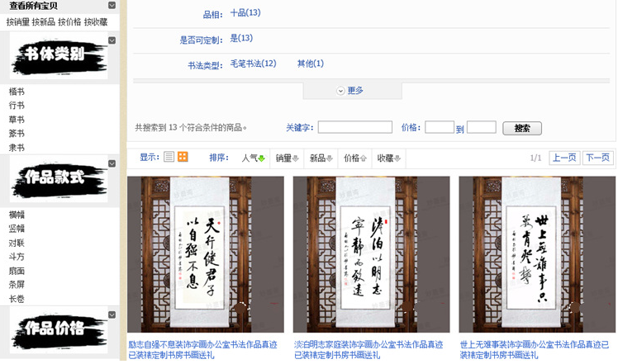
Task: Collapse the 查看所有宝贝 section arrow
Action: [112, 5]
